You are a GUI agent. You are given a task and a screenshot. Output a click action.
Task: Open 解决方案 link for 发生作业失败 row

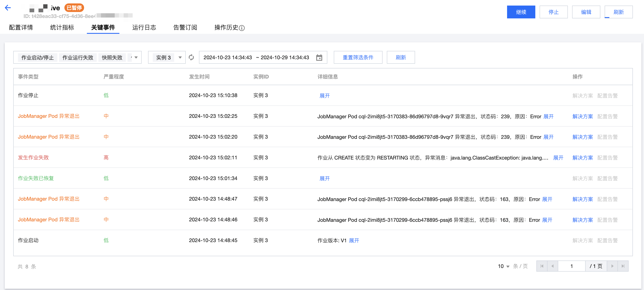[583, 158]
